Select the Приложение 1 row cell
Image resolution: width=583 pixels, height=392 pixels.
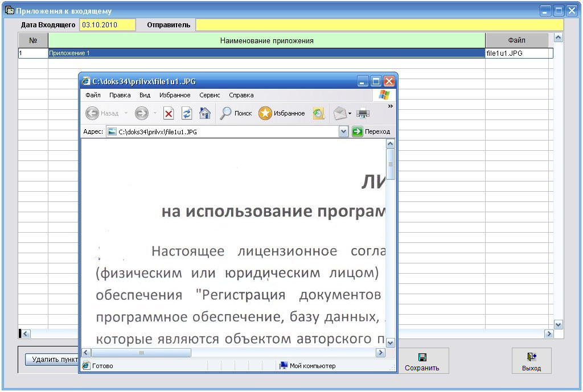click(x=266, y=53)
